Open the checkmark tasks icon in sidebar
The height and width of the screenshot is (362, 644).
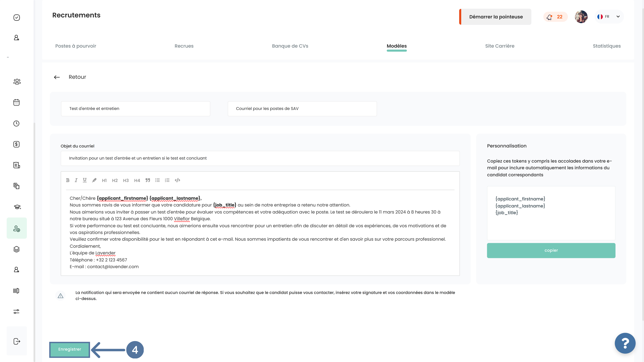(17, 17)
